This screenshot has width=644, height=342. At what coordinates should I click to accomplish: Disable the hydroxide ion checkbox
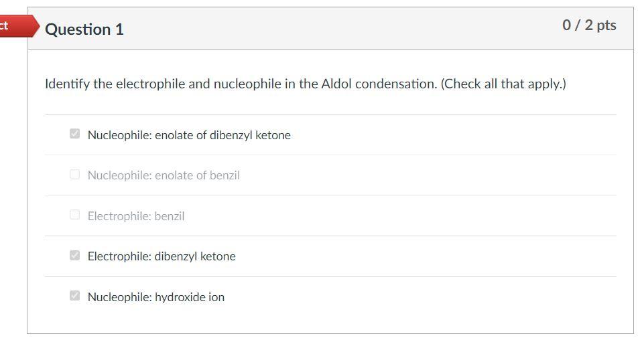tap(75, 296)
